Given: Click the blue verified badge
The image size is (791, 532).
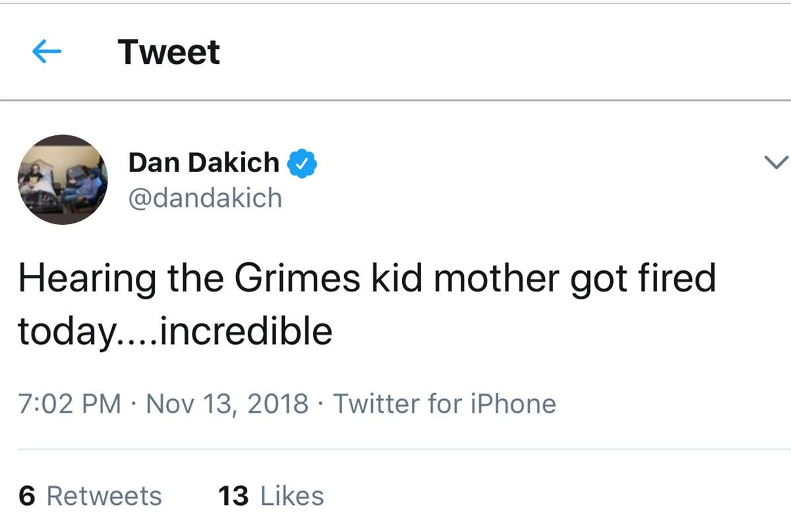Looking at the screenshot, I should (303, 163).
